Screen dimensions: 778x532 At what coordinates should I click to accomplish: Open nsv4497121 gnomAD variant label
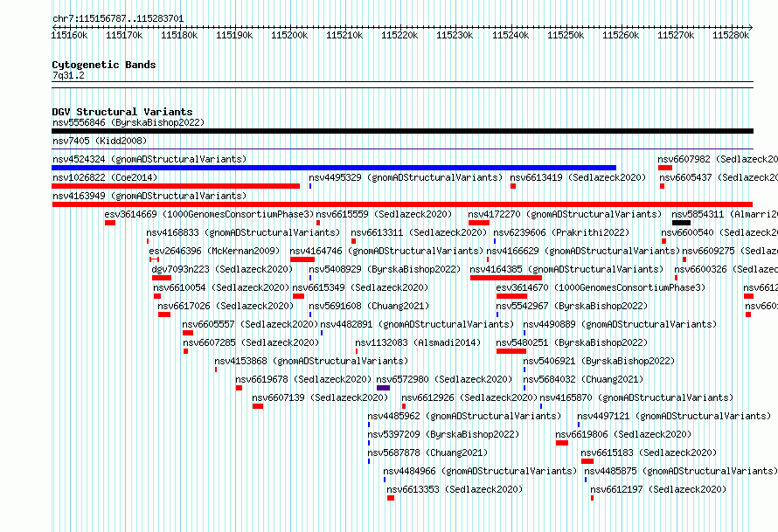click(674, 416)
